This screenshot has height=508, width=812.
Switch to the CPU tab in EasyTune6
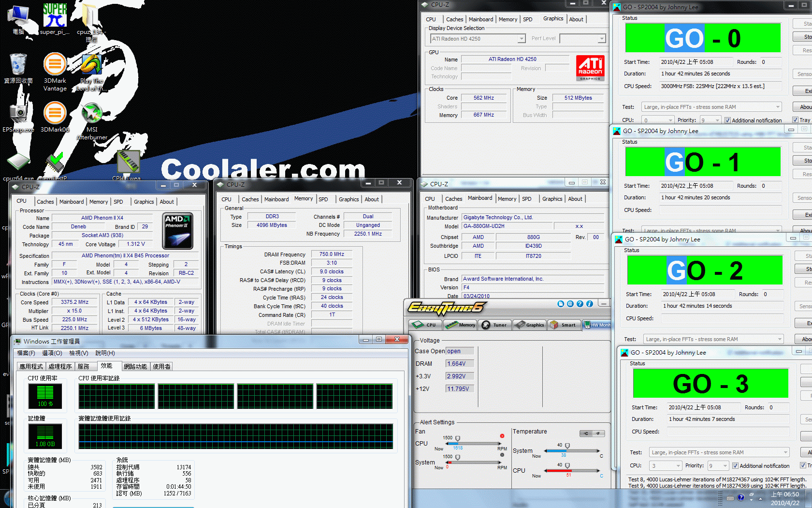[x=425, y=325]
